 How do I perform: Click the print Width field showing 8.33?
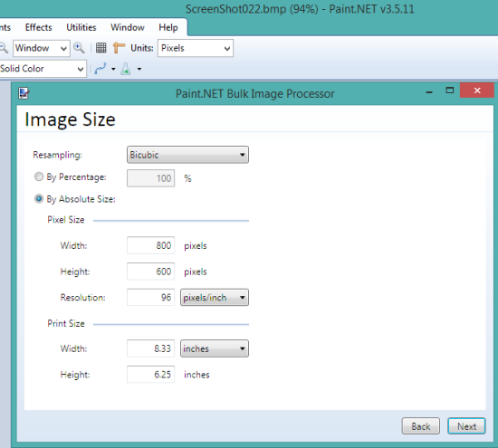151,348
